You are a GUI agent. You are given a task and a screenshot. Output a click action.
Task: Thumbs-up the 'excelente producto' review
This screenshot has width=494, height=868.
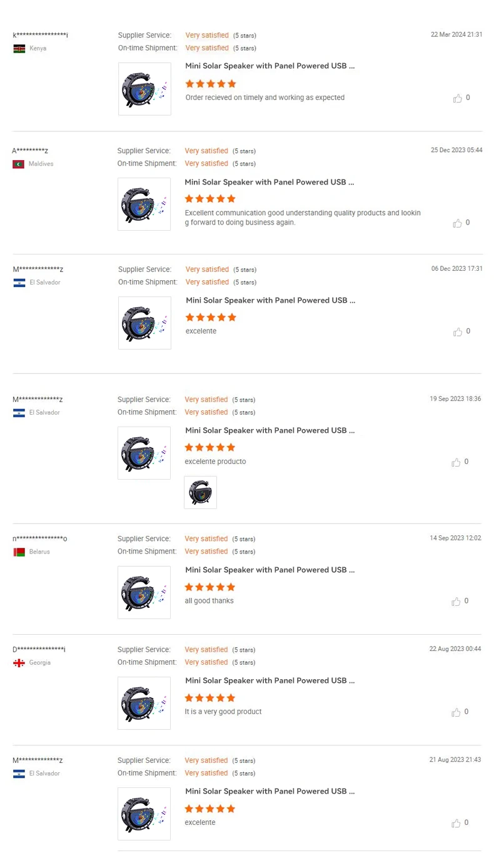[456, 462]
